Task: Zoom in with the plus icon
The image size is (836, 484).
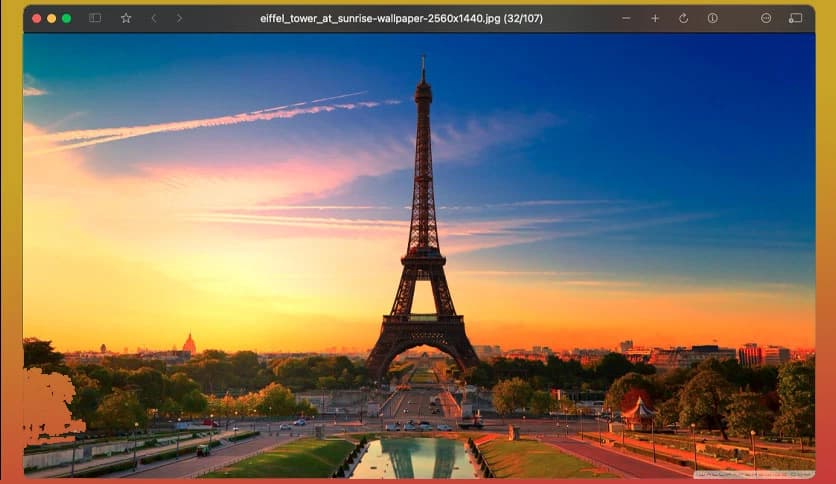Action: [x=655, y=18]
